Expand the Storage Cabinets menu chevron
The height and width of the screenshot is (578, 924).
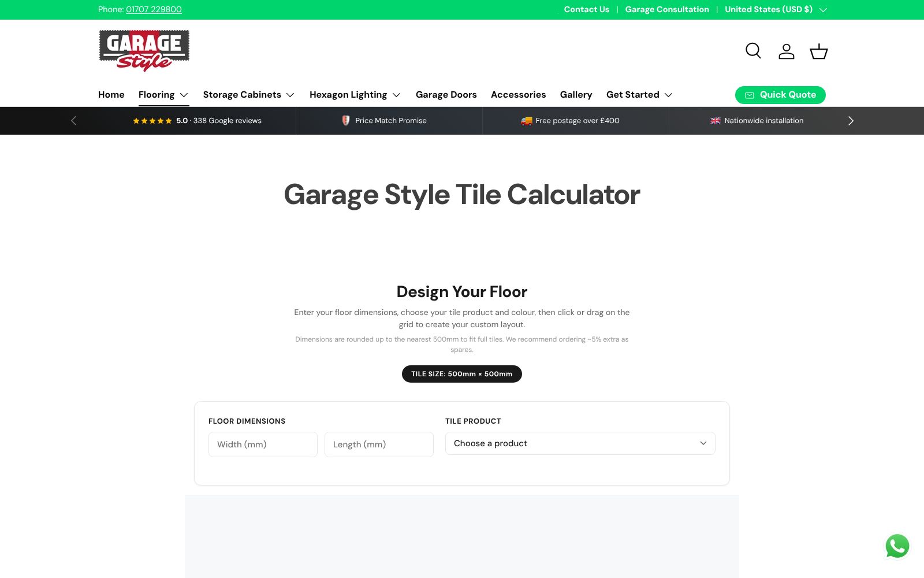(x=290, y=95)
